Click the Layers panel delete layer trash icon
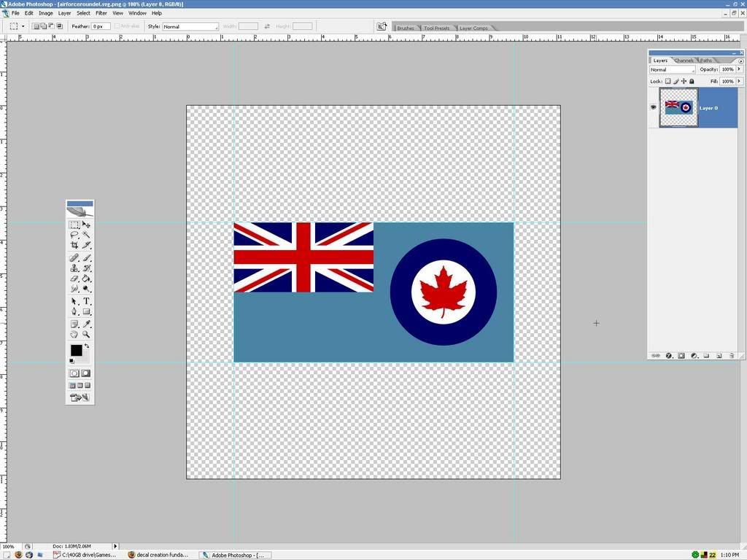Screen dimensions: 747x560 [732, 356]
